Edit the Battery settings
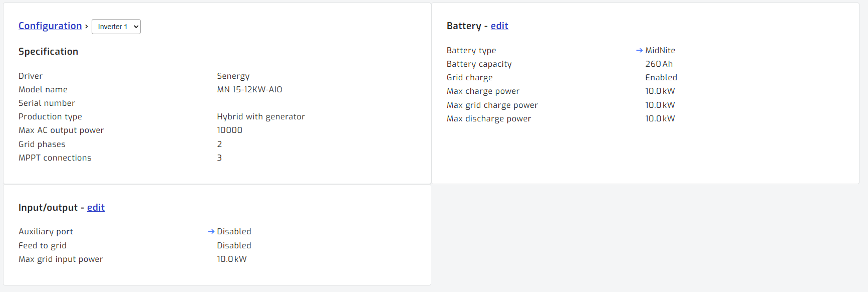Viewport: 868px width, 292px height. 499,26
